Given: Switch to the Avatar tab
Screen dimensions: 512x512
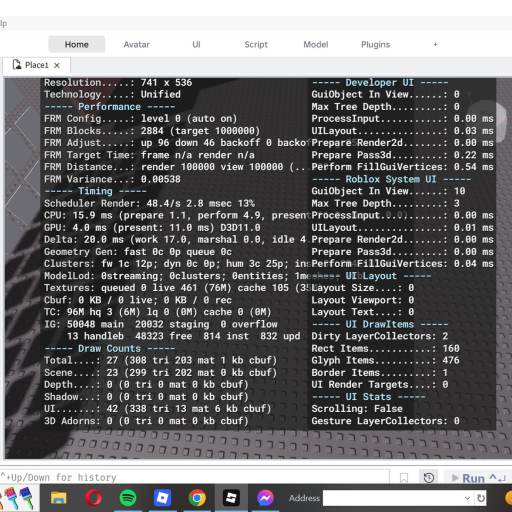Looking at the screenshot, I should tap(136, 44).
